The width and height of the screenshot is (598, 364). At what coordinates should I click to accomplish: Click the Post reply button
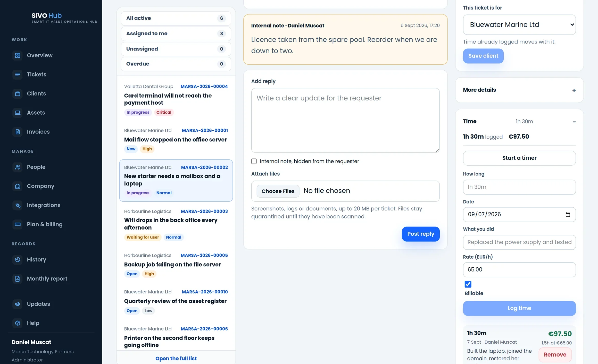tap(421, 234)
